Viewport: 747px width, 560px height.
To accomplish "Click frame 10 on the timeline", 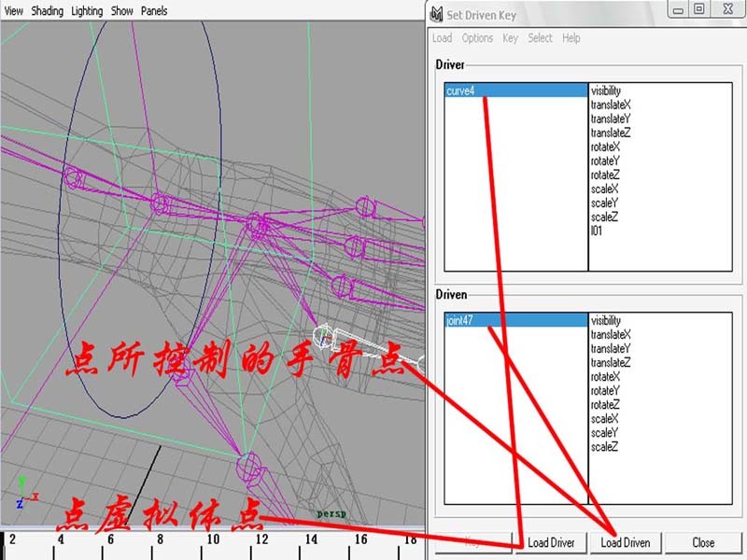I will pos(213,539).
